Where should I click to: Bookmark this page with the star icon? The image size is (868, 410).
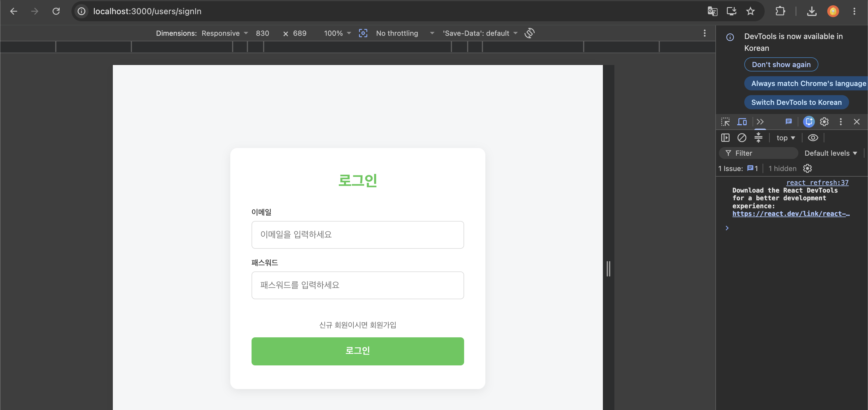point(750,11)
